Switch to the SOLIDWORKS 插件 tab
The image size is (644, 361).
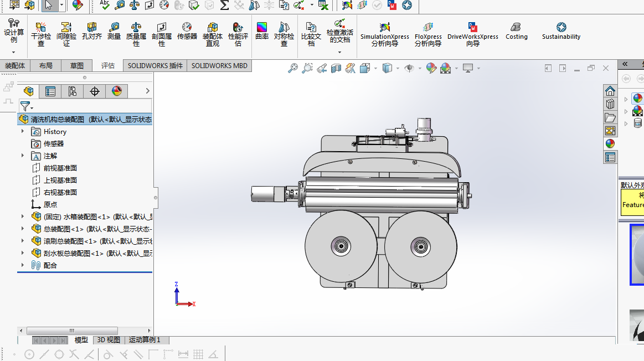coord(155,66)
